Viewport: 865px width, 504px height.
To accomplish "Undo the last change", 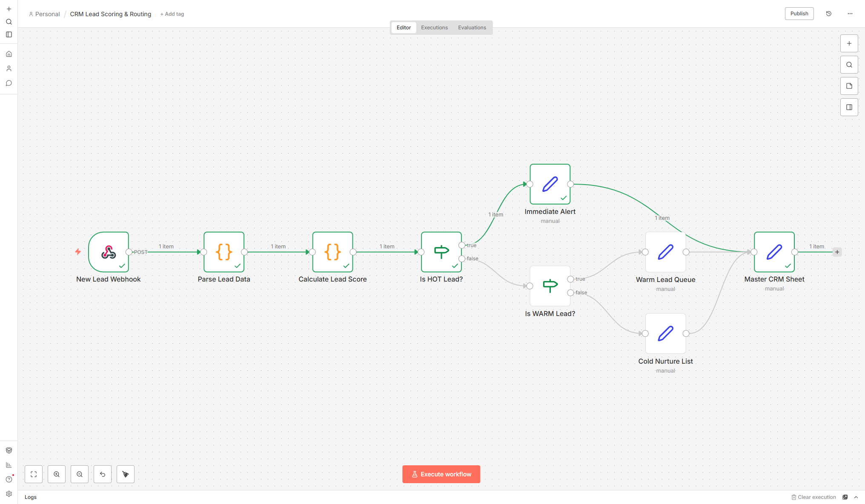I will click(102, 474).
